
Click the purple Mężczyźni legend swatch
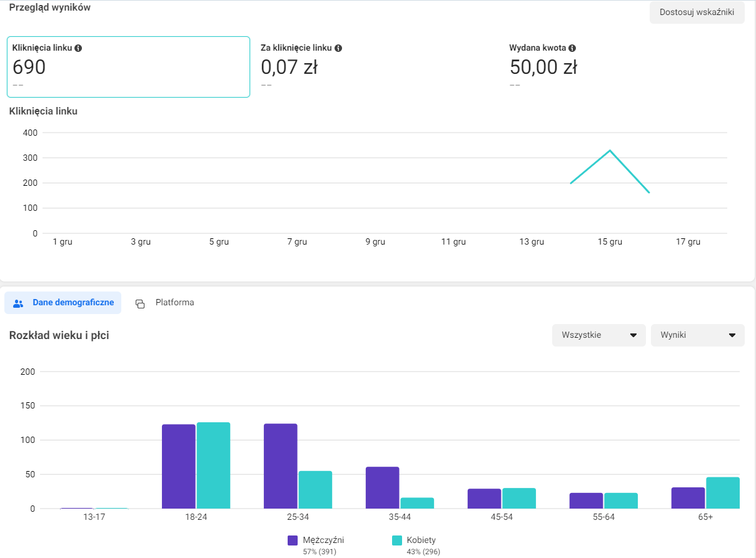292,540
